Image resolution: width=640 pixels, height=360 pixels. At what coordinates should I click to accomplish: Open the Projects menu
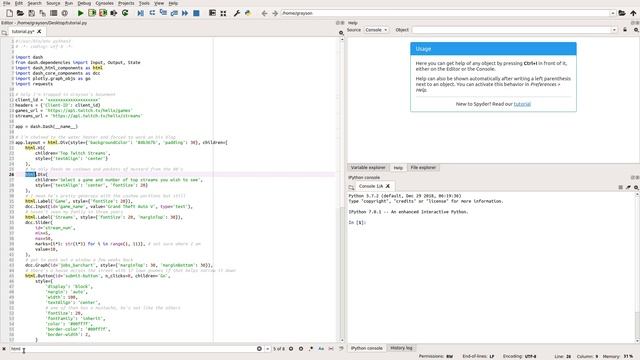point(126,3)
